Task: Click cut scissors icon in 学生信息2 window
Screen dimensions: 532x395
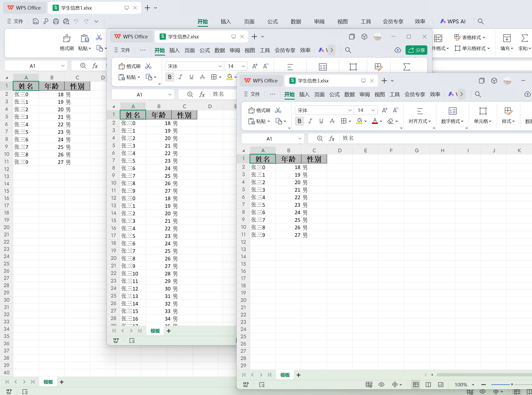Action: tap(148, 66)
